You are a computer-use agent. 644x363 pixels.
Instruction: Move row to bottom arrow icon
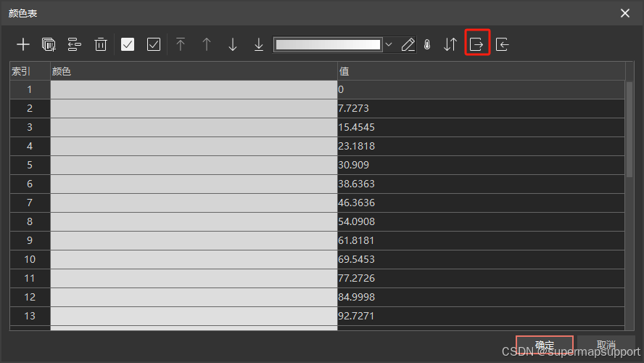tap(259, 44)
